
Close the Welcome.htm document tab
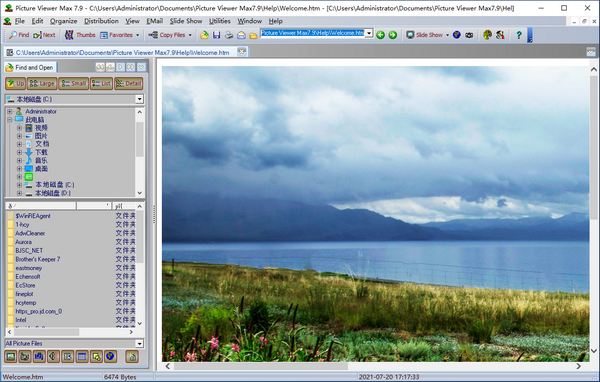241,51
